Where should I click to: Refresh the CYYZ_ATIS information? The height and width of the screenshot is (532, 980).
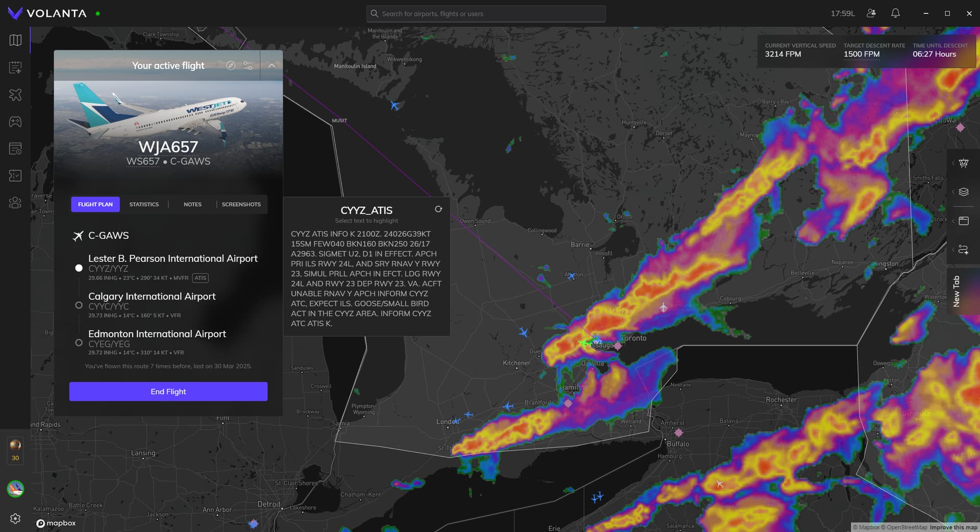pos(438,209)
